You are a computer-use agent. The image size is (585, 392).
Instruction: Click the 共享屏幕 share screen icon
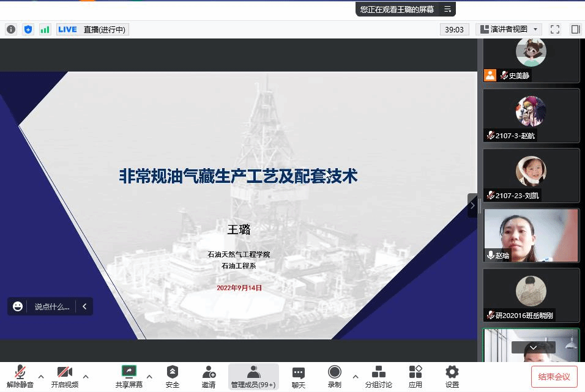129,377
